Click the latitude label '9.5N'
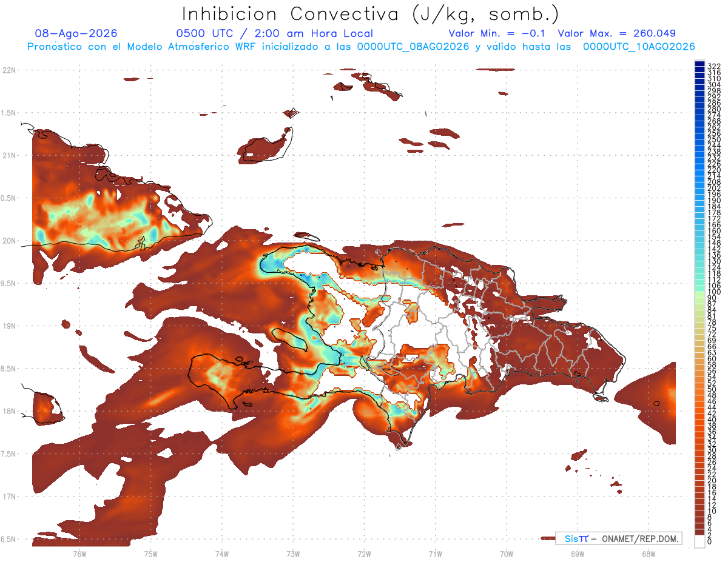Image resolution: width=728 pixels, height=562 pixels. (x=9, y=283)
